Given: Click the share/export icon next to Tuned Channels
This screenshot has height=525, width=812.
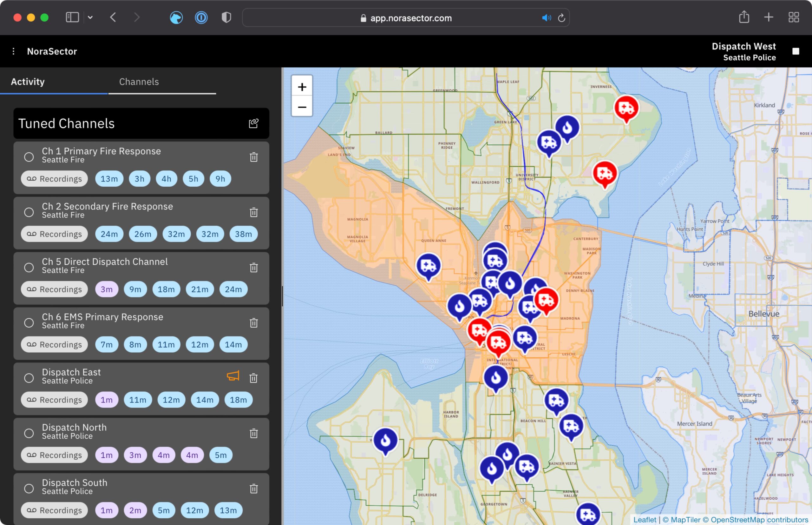Looking at the screenshot, I should point(253,123).
